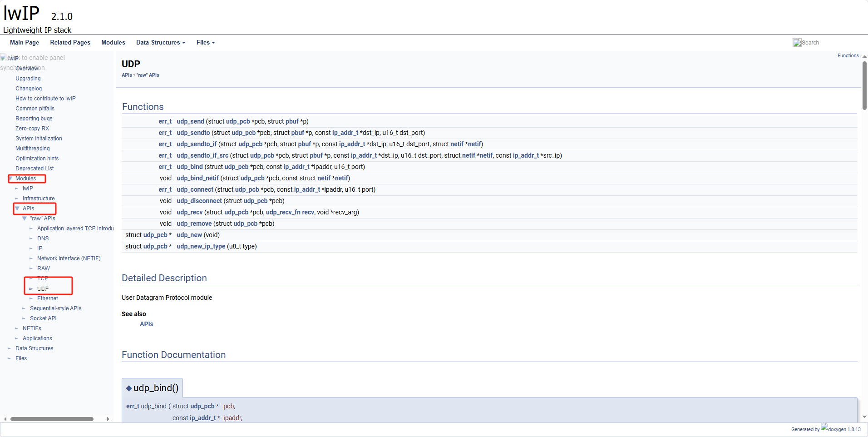This screenshot has height=437, width=868.
Task: Click the diamond permalink icon beside udp_bind()
Action: 129,388
